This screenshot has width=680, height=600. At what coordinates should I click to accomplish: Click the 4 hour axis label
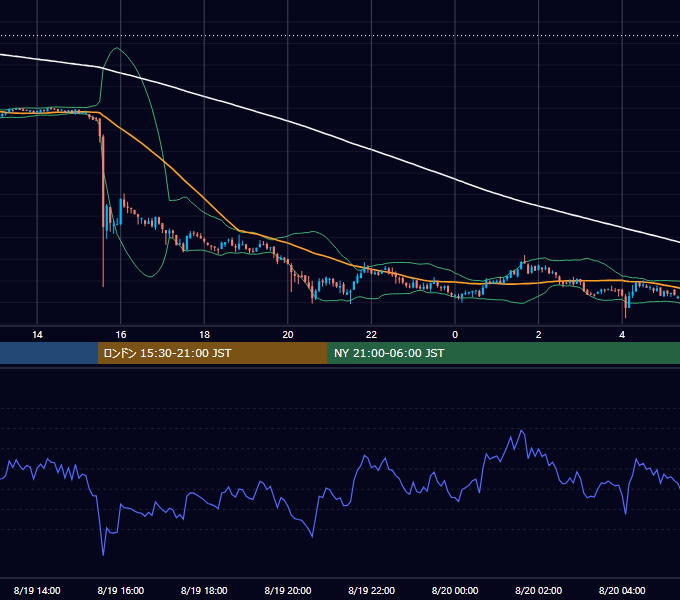(622, 335)
